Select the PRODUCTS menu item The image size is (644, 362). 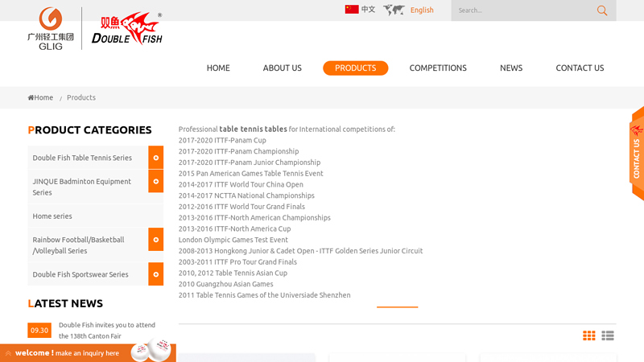pos(355,68)
